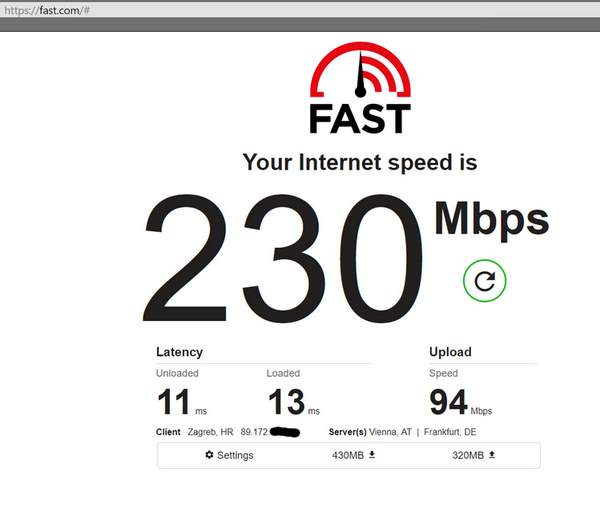The width and height of the screenshot is (600, 505).
Task: Click the 94 upload speed value
Action: 448,402
